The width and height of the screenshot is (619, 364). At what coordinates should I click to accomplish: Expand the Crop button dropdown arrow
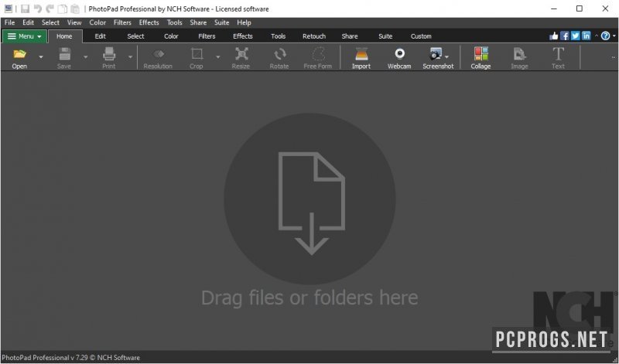218,57
